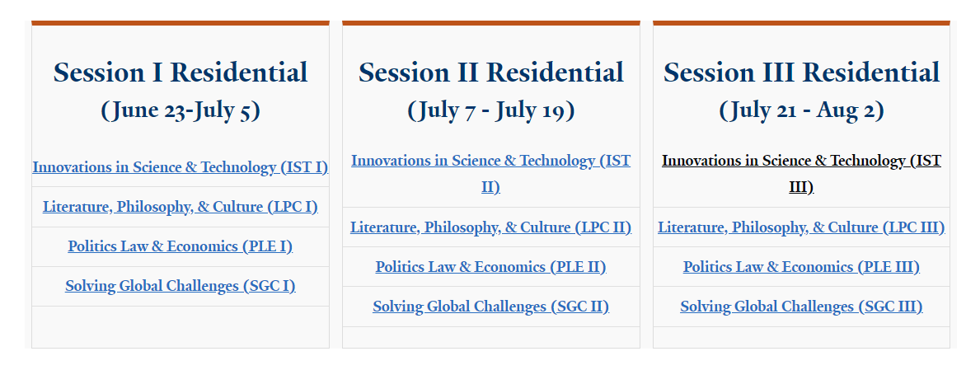Select the (July 7 - July 19) date text
Image resolution: width=980 pixels, height=384 pixels.
click(490, 110)
